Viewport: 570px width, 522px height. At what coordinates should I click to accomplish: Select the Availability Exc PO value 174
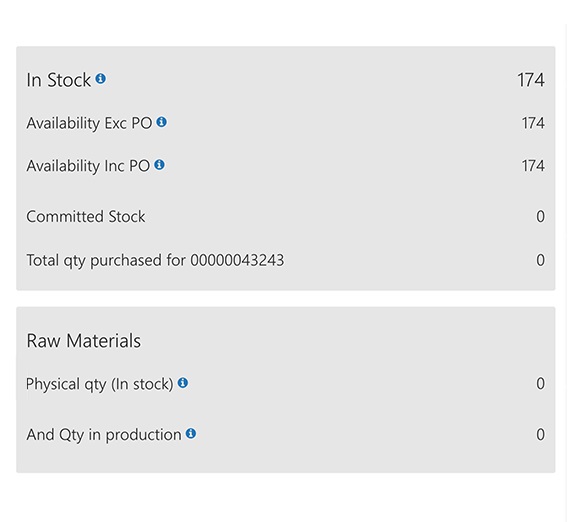pos(533,123)
